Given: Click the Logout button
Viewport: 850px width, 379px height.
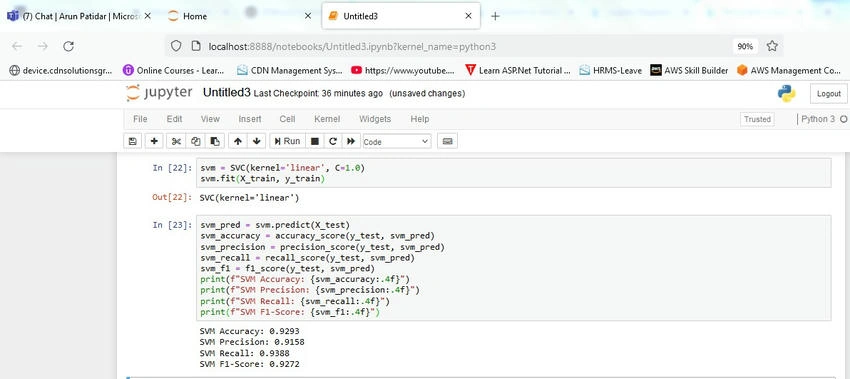Looking at the screenshot, I should [828, 94].
